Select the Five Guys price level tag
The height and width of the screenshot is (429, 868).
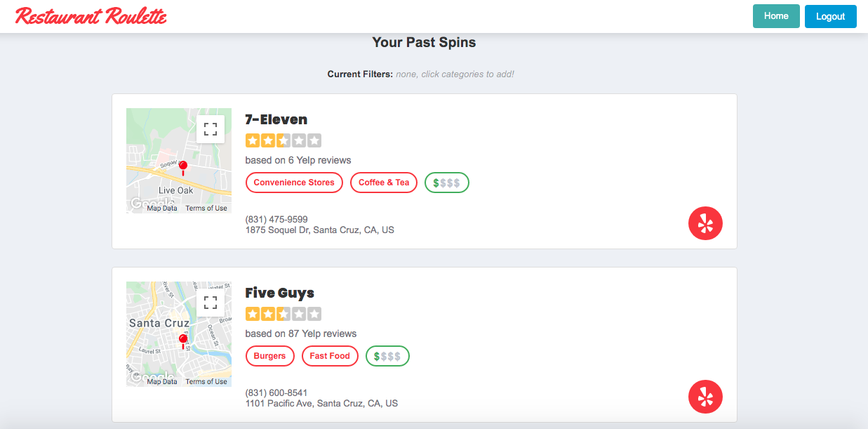click(x=387, y=356)
